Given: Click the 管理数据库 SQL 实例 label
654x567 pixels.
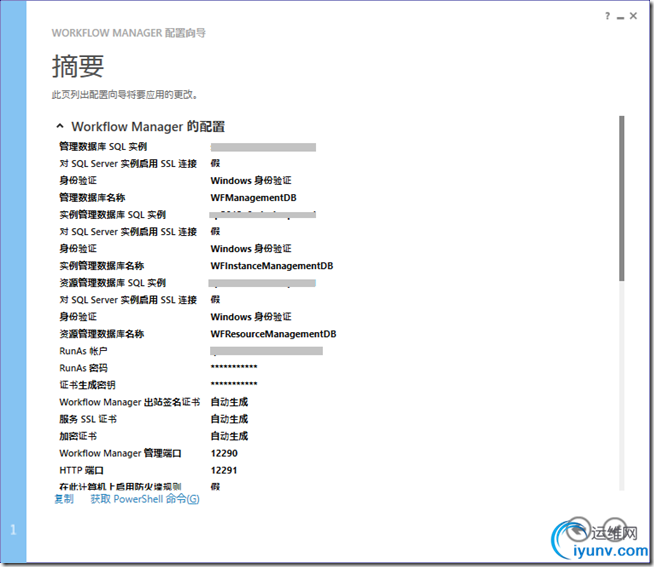Looking at the screenshot, I should click(103, 146).
